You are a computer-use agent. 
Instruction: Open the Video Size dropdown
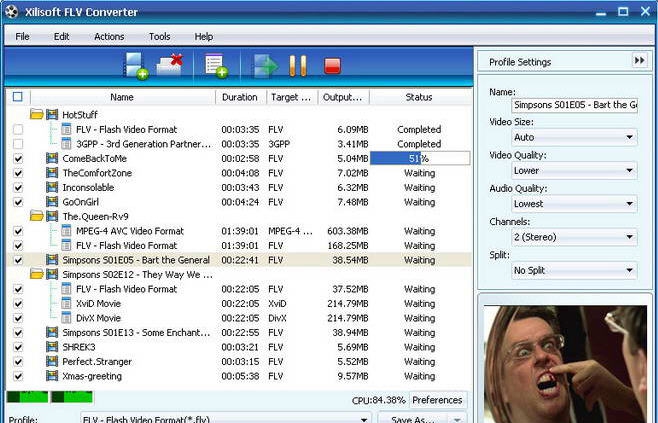[x=574, y=137]
